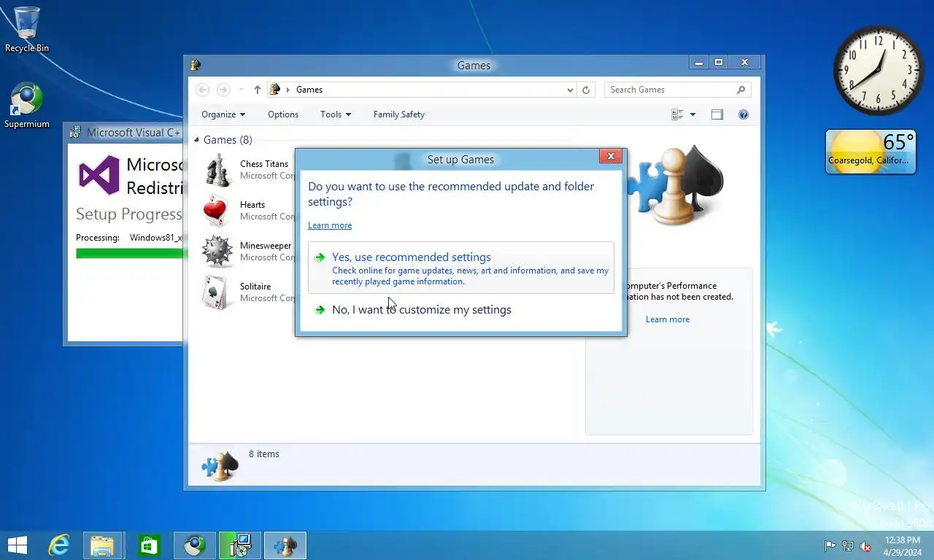934x560 pixels.
Task: Expand the view options dropdown arrow
Action: 692,114
